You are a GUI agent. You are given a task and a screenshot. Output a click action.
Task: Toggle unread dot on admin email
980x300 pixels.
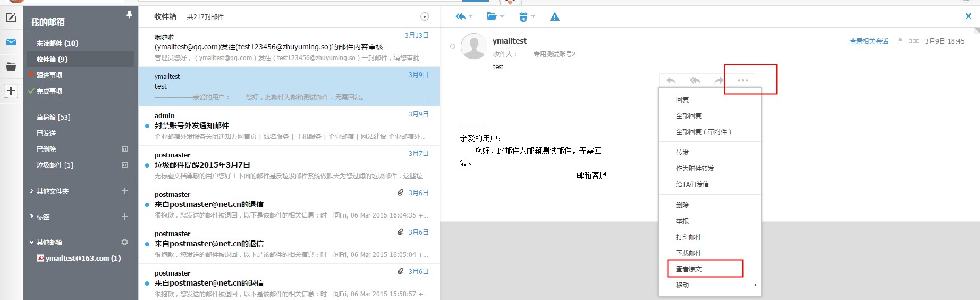[x=147, y=126]
